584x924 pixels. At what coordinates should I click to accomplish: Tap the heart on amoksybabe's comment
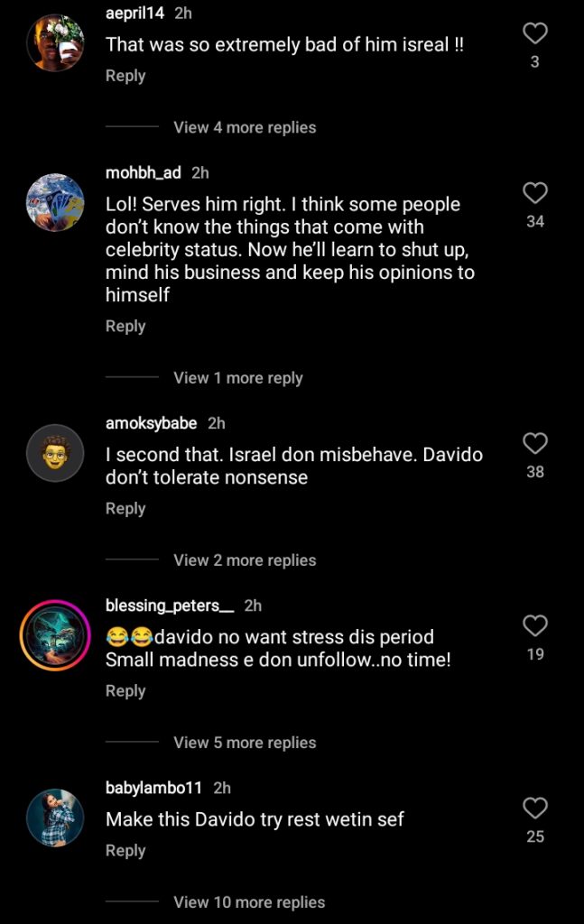534,444
